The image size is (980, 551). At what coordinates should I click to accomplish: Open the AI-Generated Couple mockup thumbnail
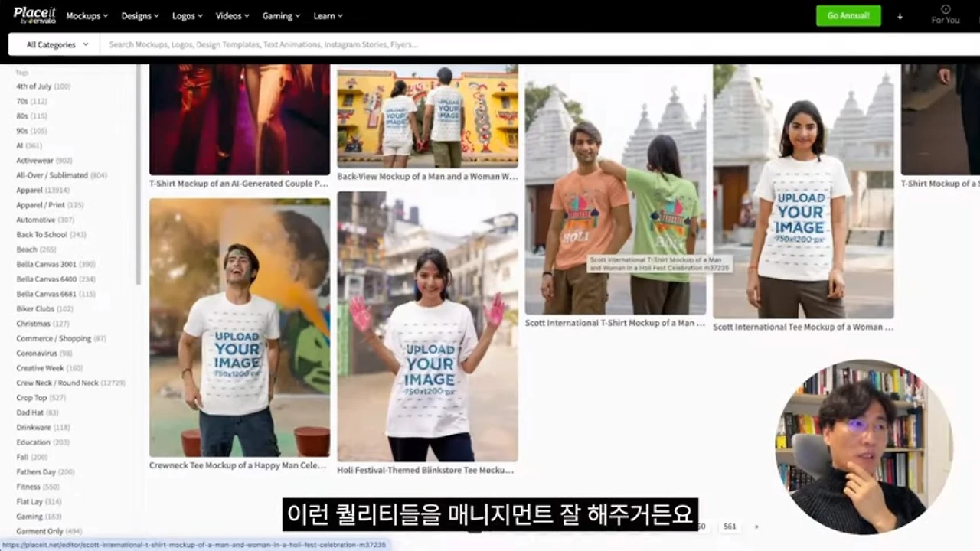tap(240, 120)
